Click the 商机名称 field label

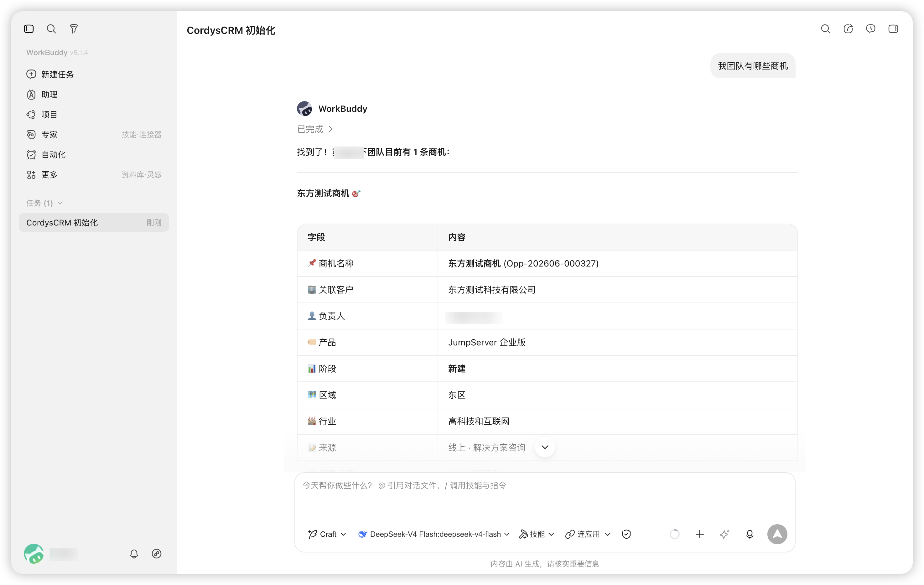pos(336,264)
